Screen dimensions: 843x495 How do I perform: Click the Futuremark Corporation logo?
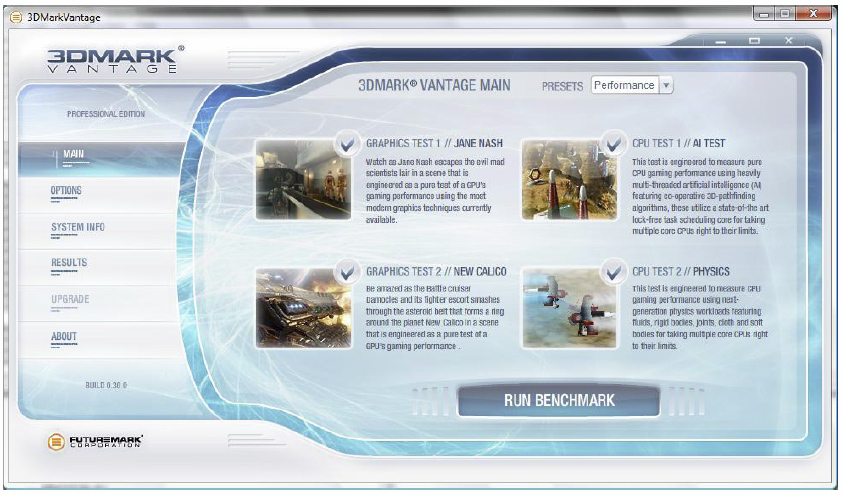95,441
